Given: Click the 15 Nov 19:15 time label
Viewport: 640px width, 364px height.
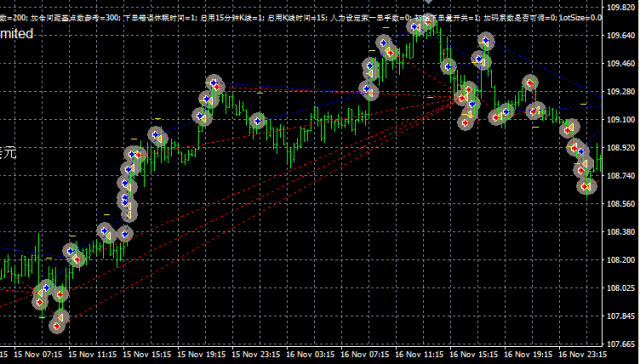Looking at the screenshot, I should point(201,354).
